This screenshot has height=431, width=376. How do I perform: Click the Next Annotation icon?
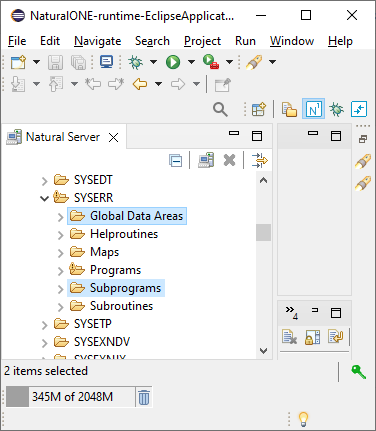coord(18,84)
